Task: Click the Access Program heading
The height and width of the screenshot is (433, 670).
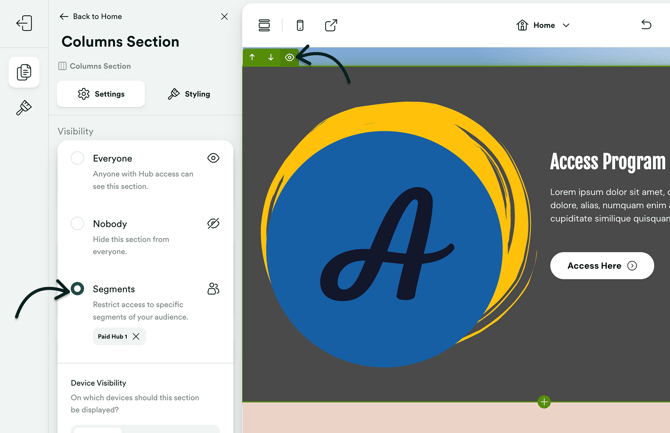Action: 608,162
